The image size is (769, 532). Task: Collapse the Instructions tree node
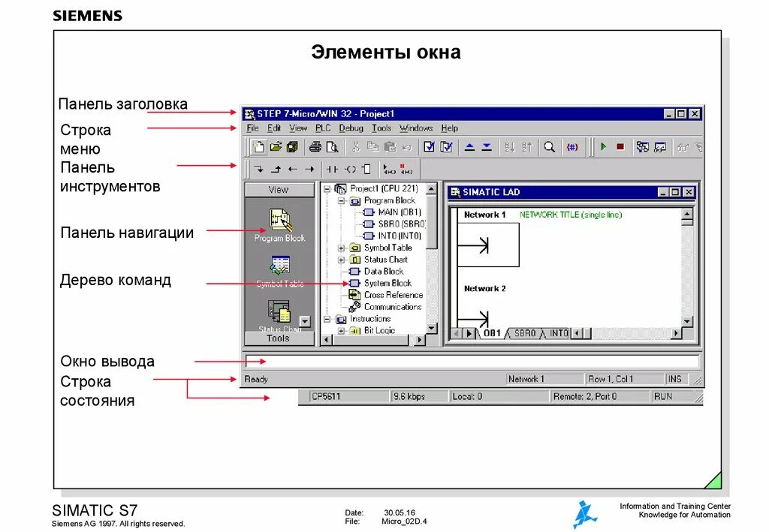327,319
